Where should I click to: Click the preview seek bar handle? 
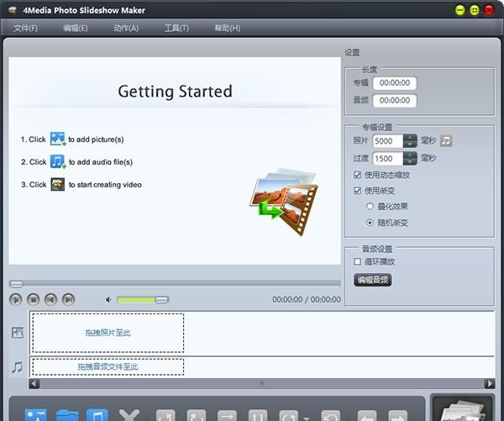16,284
